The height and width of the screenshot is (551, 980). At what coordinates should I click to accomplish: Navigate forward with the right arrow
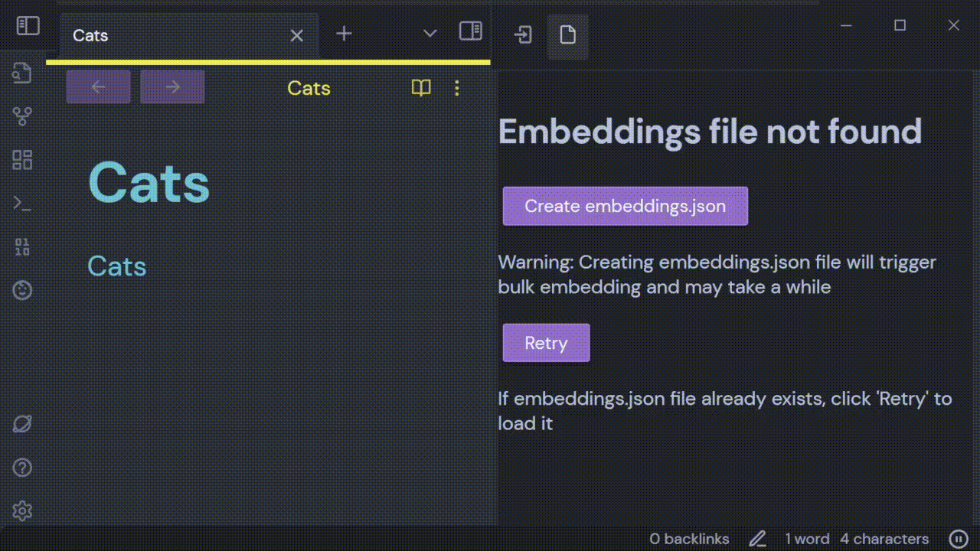(172, 86)
